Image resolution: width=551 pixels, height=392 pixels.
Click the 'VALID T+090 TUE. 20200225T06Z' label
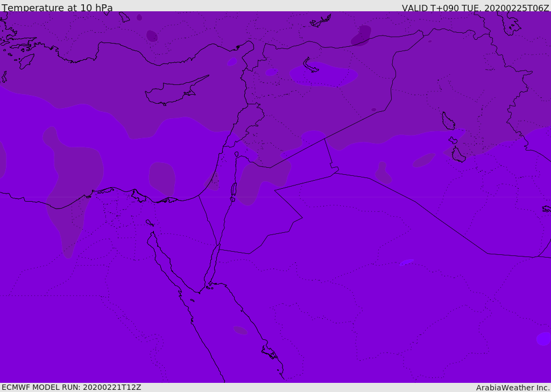click(476, 8)
